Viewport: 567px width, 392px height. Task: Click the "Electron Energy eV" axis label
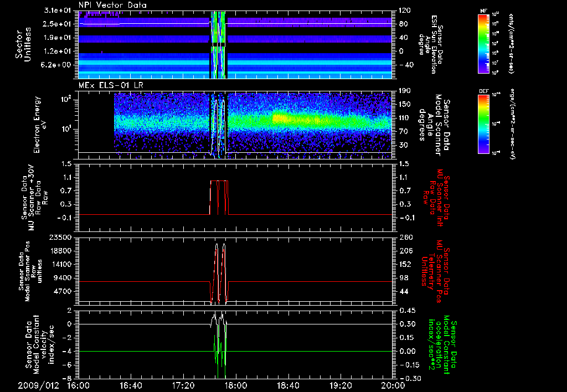[x=42, y=125]
